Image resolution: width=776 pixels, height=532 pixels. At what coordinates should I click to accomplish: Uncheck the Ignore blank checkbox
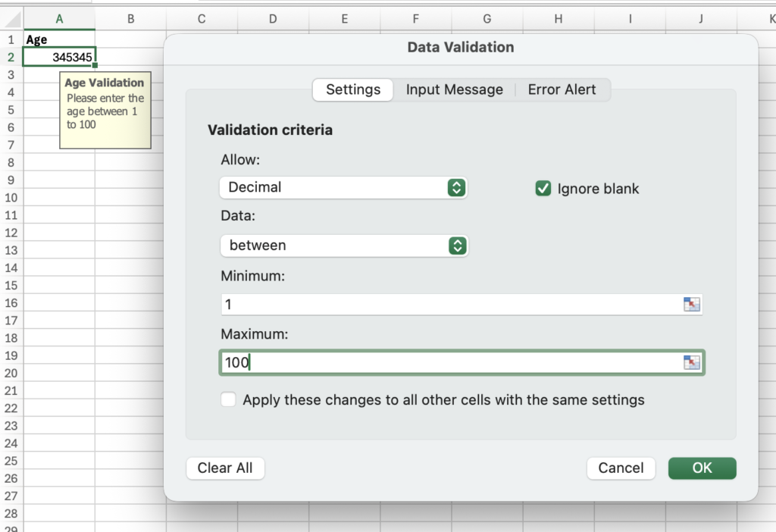(x=543, y=189)
